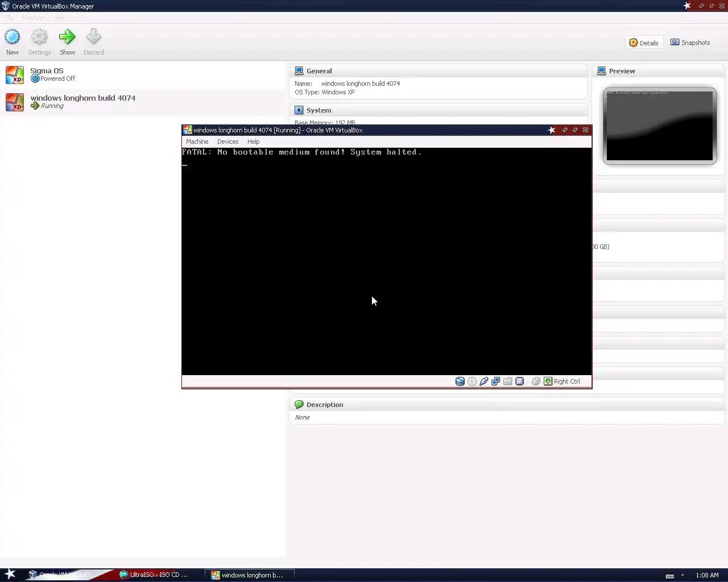This screenshot has width=728, height=582.
Task: Click the Running state arrow icon
Action: (x=35, y=106)
